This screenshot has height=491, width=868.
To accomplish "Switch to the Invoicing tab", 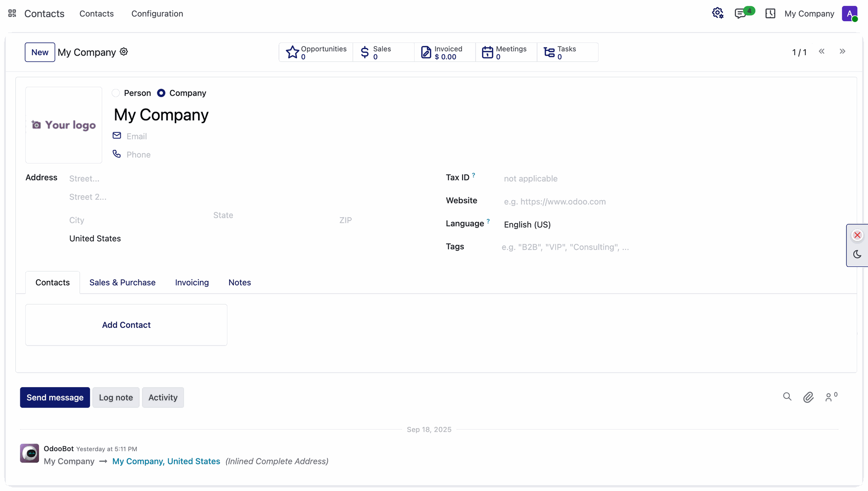I will pyautogui.click(x=192, y=282).
